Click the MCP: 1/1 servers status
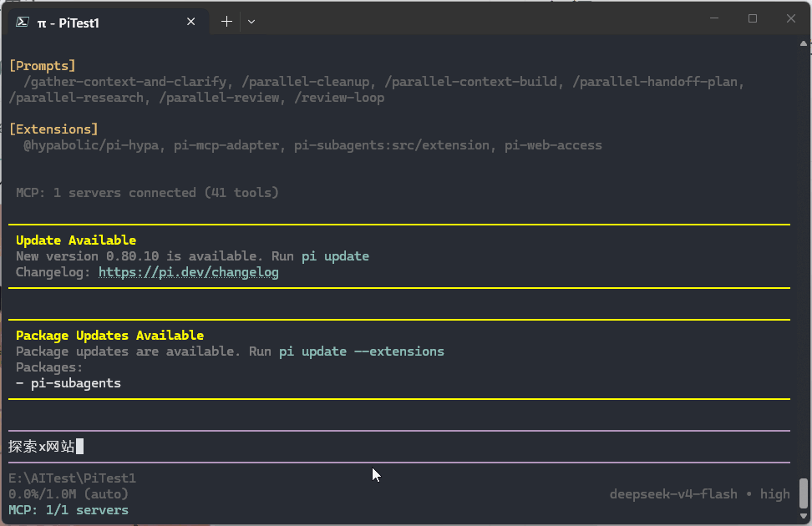This screenshot has height=526, width=812. 69,510
